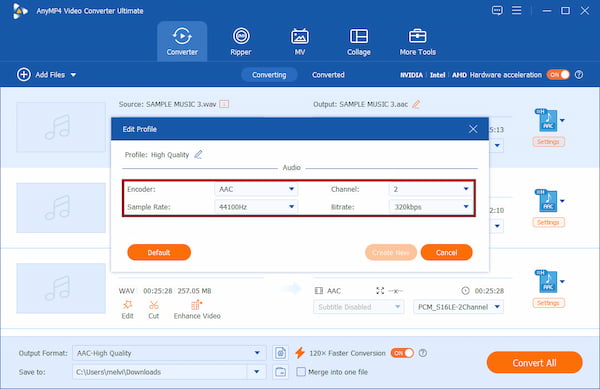Screen dimensions: 600x389
Task: Select the third file's music thumbnail
Action: (61, 288)
